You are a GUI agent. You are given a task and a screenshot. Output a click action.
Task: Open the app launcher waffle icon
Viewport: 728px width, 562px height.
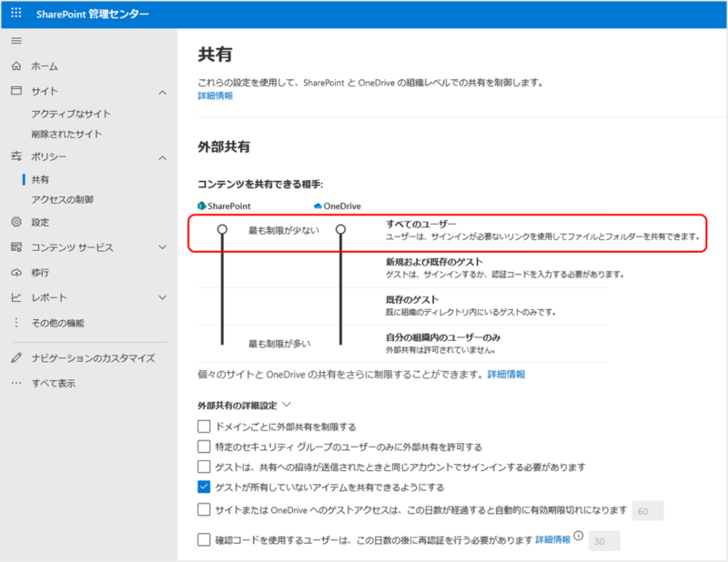click(x=16, y=15)
